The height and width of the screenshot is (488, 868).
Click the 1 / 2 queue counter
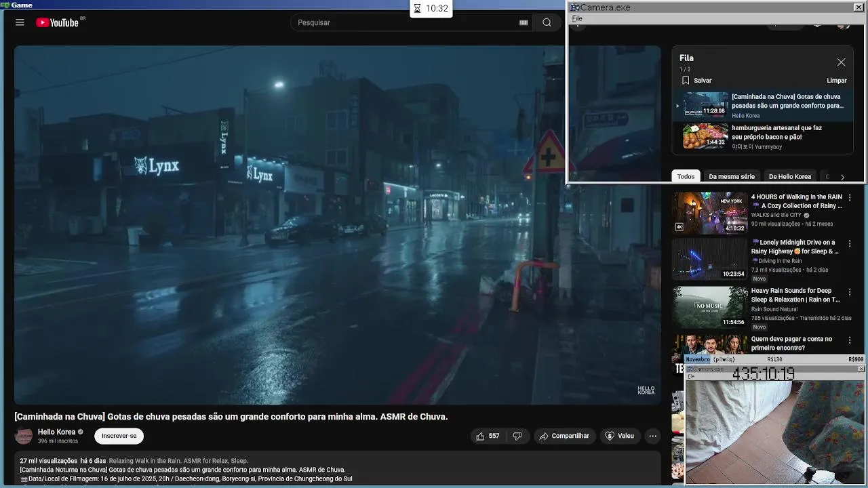point(685,69)
